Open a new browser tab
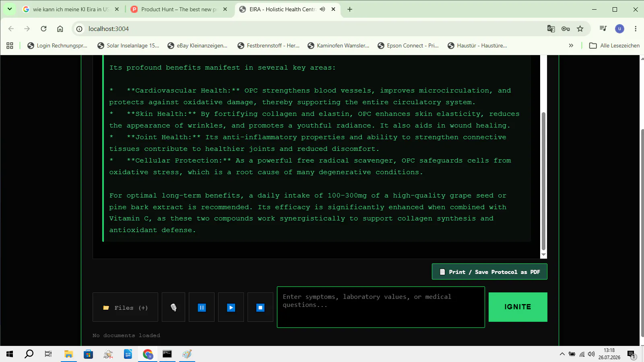Screen dimensions: 644x362 click(x=350, y=9)
